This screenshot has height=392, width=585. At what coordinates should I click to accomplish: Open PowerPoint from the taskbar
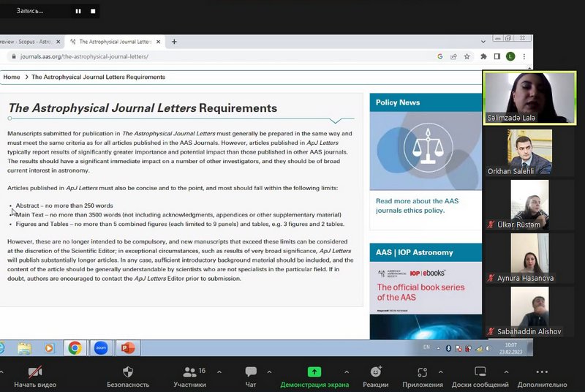point(127,348)
